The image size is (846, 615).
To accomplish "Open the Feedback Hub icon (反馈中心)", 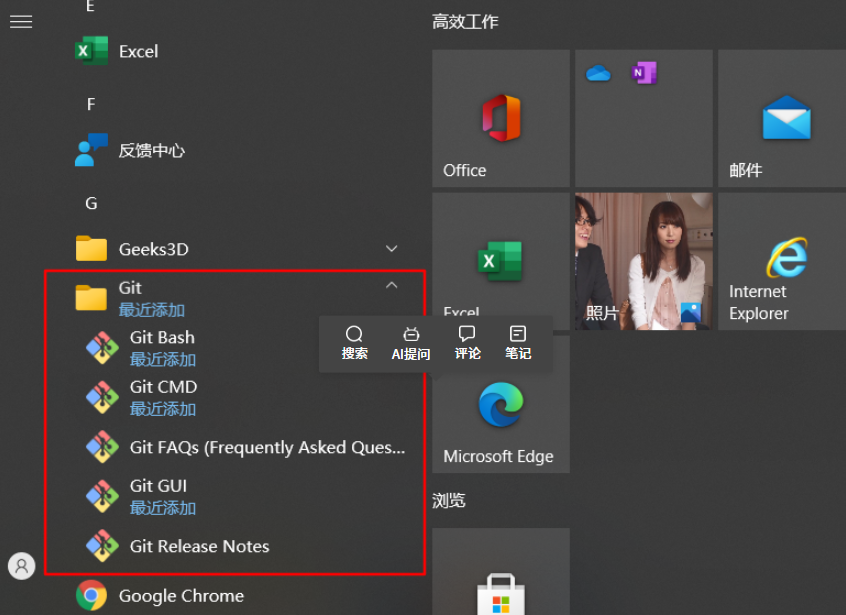I will [91, 150].
